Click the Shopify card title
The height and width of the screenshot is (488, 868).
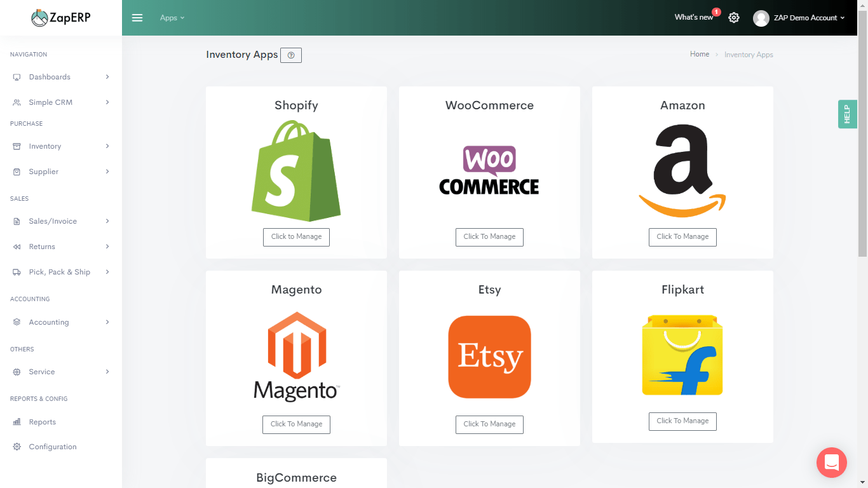coord(296,105)
